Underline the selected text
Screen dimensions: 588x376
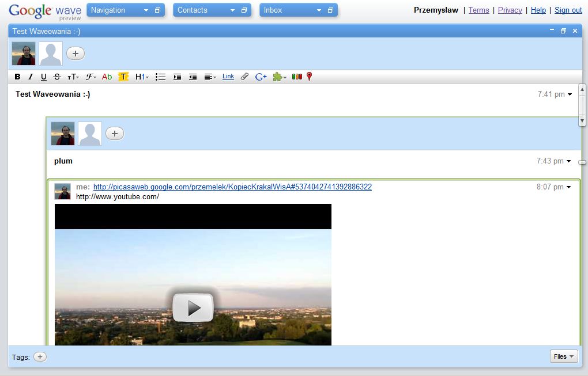pos(43,77)
